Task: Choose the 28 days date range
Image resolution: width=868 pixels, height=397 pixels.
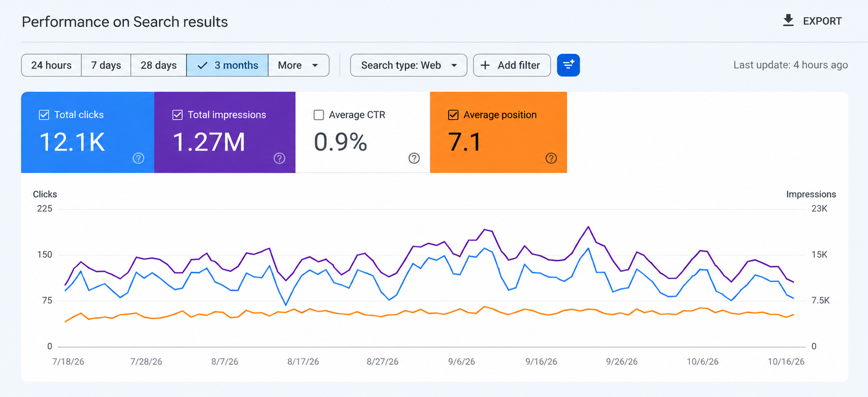Action: [158, 65]
